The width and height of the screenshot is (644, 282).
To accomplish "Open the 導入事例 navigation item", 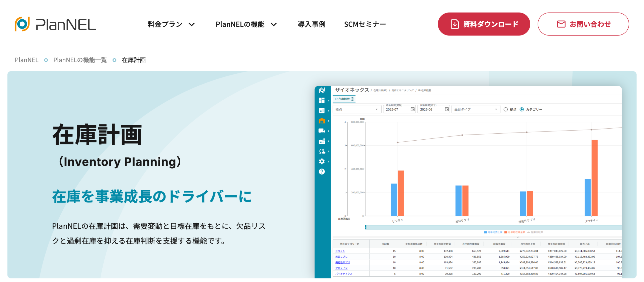I will point(311,24).
